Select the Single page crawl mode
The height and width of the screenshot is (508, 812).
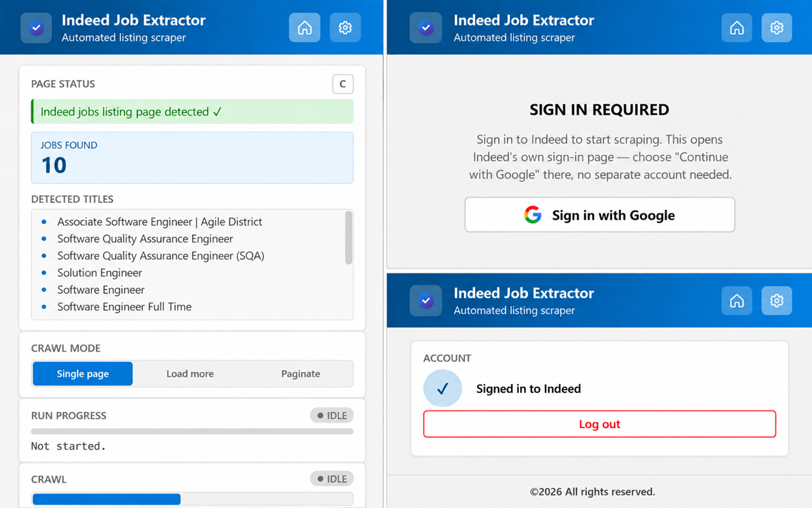pyautogui.click(x=82, y=373)
